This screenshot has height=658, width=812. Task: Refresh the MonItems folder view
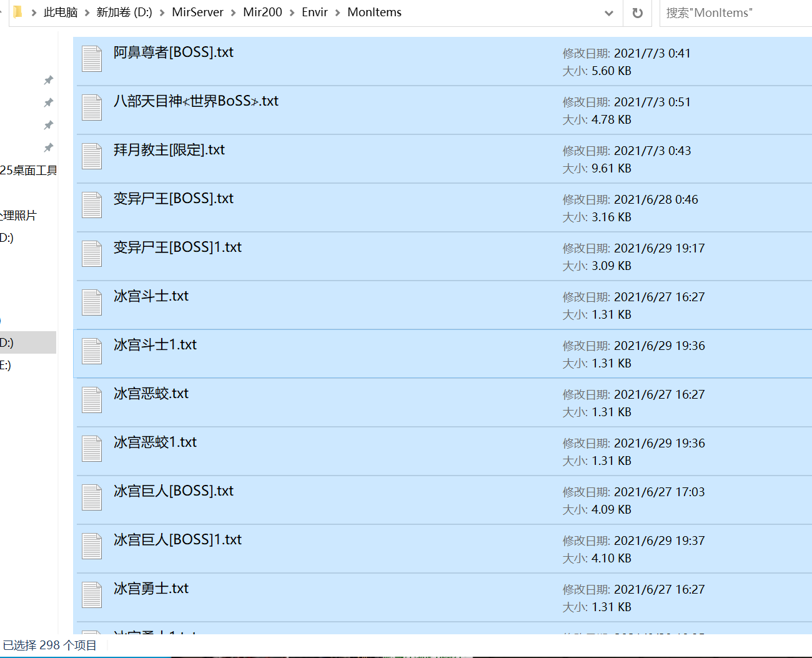[x=638, y=13]
